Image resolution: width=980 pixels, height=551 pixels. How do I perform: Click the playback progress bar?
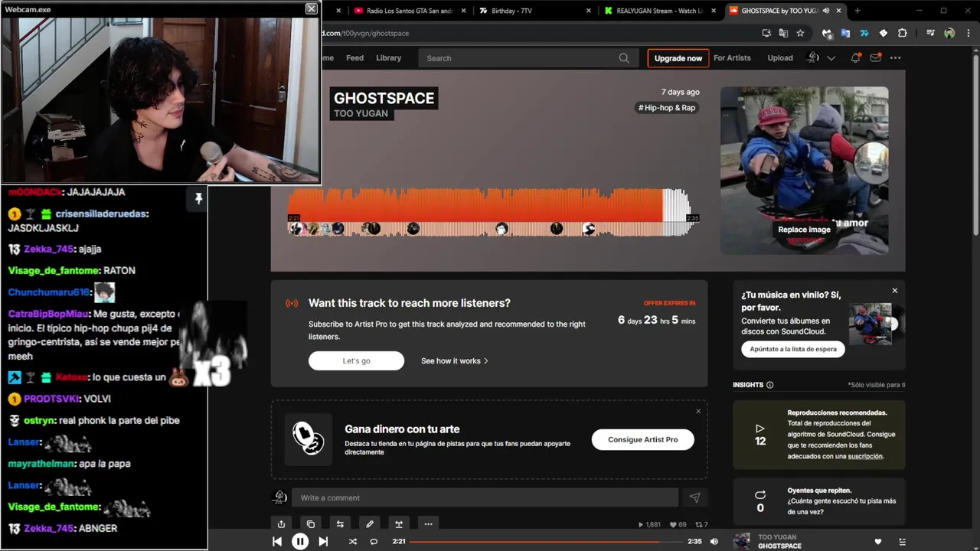[545, 542]
